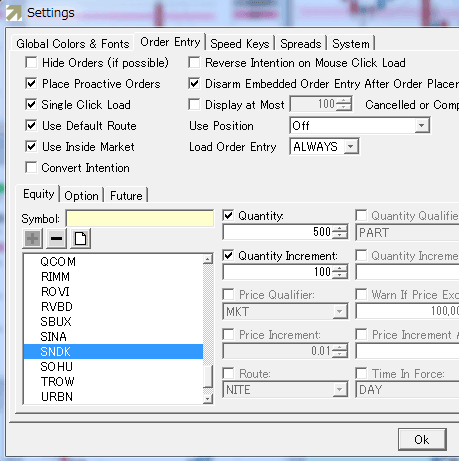Enable the Time In Force checkbox
Viewport: 459px width, 461px height.
361,373
